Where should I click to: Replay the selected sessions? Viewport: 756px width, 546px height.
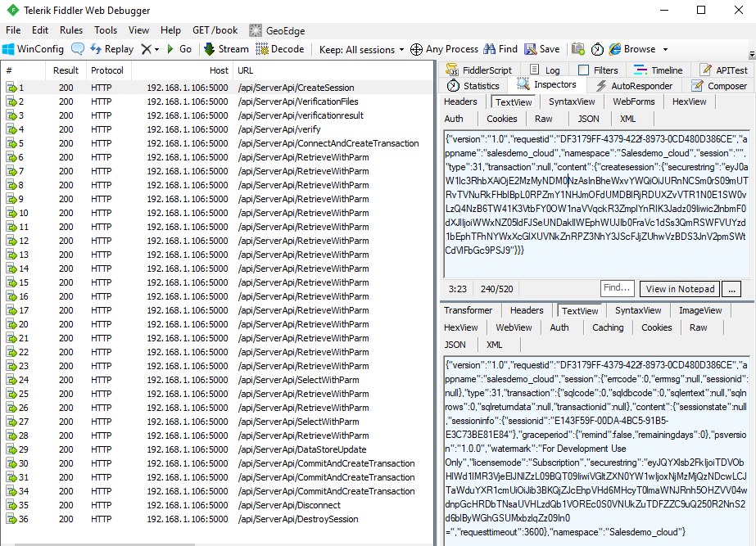[112, 49]
